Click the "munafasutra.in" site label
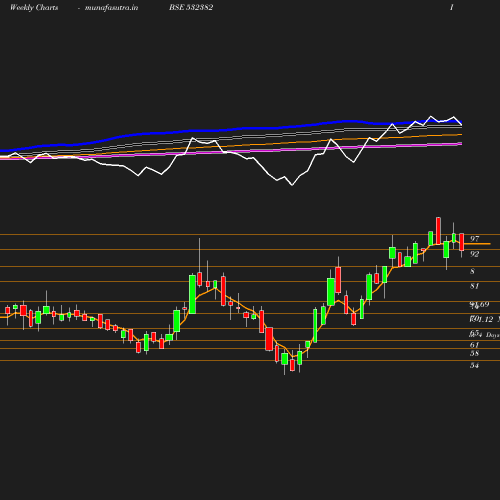Viewport: 500px width, 500px height. click(x=111, y=8)
